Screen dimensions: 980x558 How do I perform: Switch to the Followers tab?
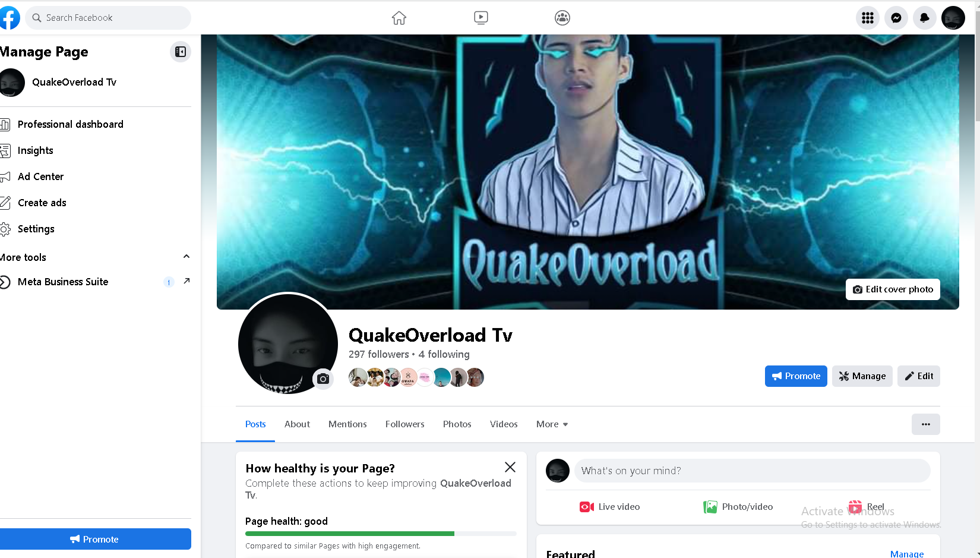pos(405,424)
